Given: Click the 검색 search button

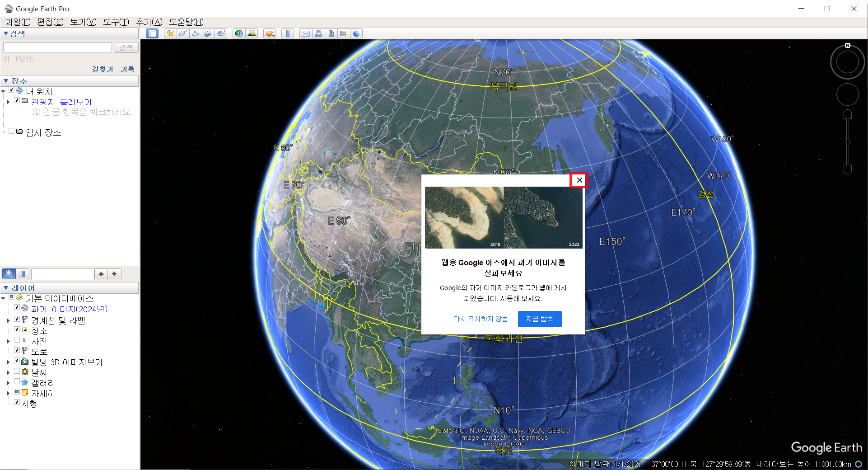Looking at the screenshot, I should [126, 47].
